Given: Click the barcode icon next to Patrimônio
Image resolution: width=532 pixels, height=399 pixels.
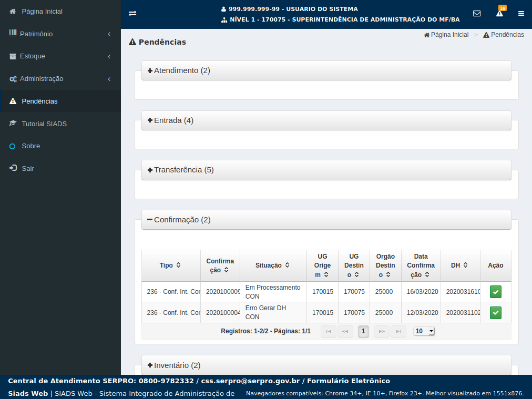Looking at the screenshot, I should 13,33.
